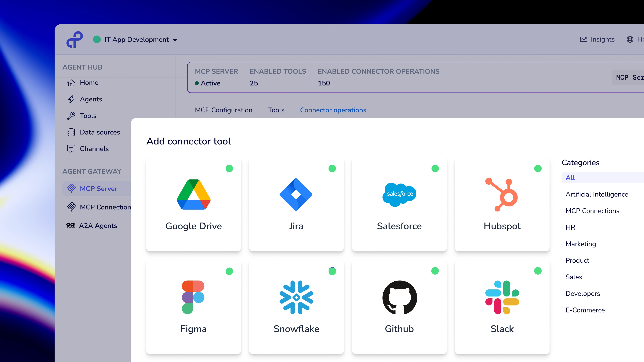Click green workspace color dot

(x=97, y=40)
